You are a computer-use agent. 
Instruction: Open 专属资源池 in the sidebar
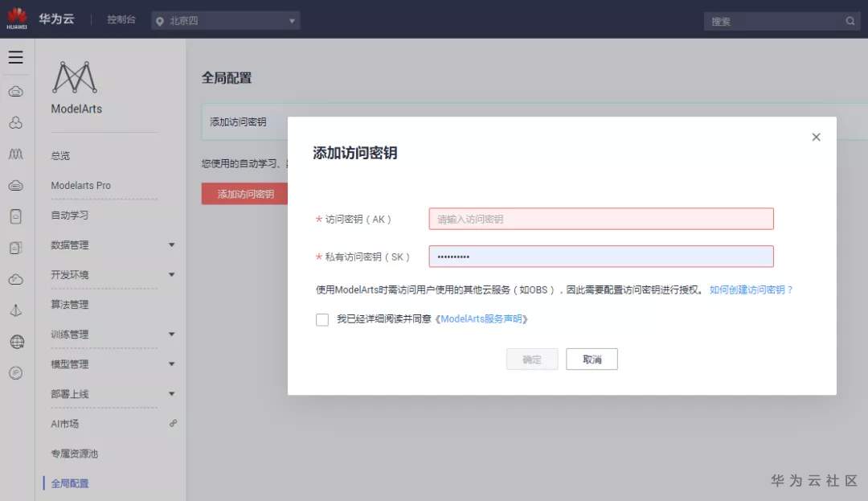(x=74, y=454)
